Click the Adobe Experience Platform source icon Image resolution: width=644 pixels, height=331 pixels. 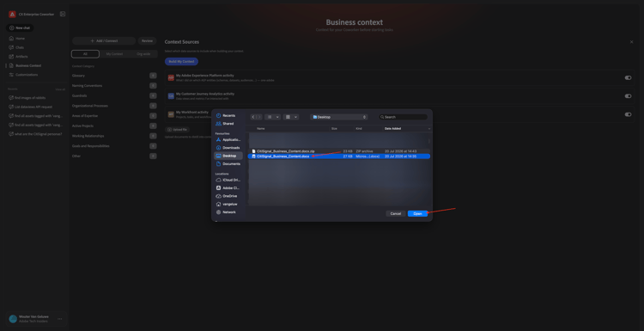(171, 77)
